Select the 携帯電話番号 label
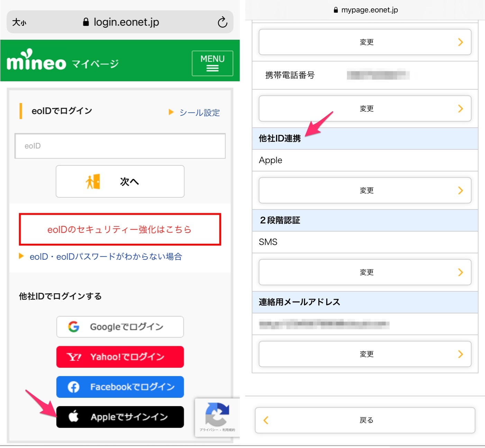The height and width of the screenshot is (448, 485). tap(290, 75)
